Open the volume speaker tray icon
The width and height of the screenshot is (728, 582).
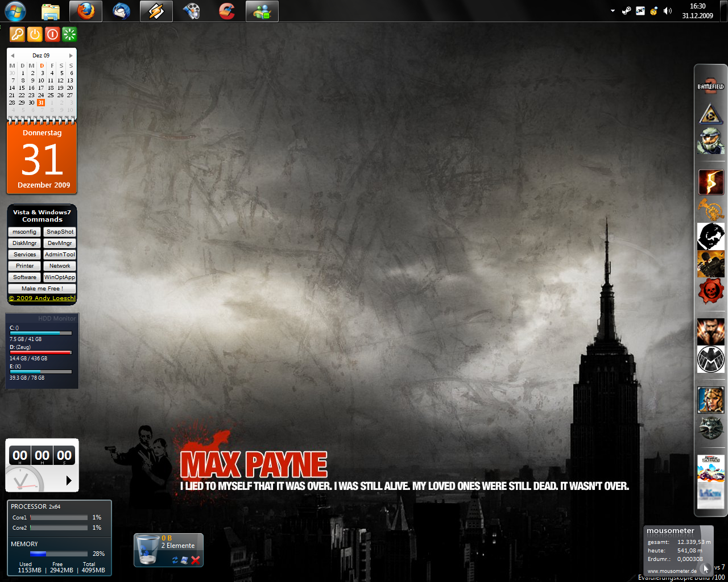point(668,11)
